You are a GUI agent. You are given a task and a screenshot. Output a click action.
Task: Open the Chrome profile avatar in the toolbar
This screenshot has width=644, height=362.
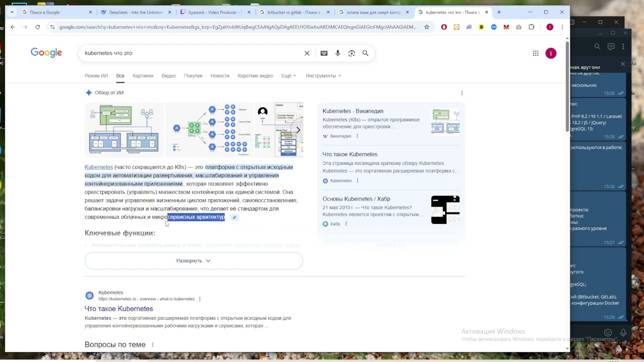tap(550, 27)
